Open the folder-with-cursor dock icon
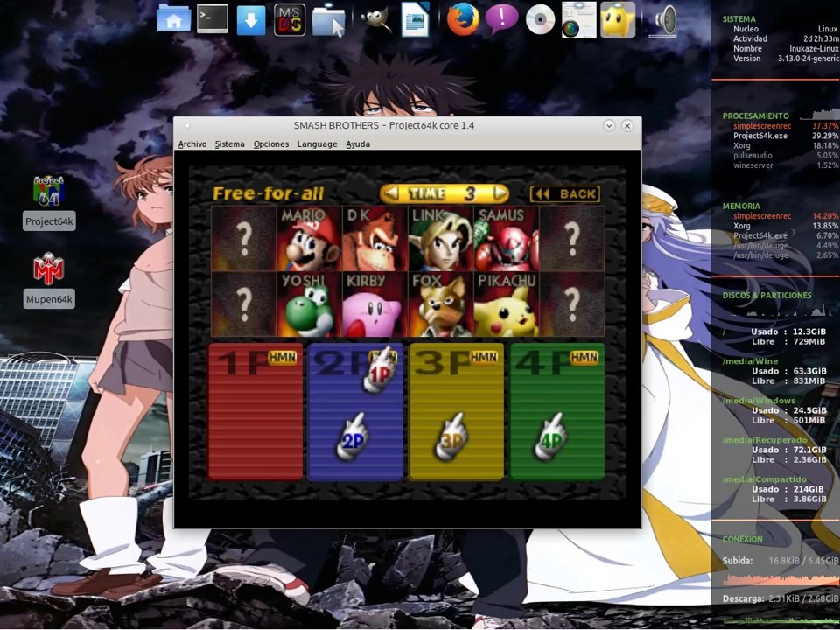Image resolution: width=840 pixels, height=630 pixels. tap(328, 21)
